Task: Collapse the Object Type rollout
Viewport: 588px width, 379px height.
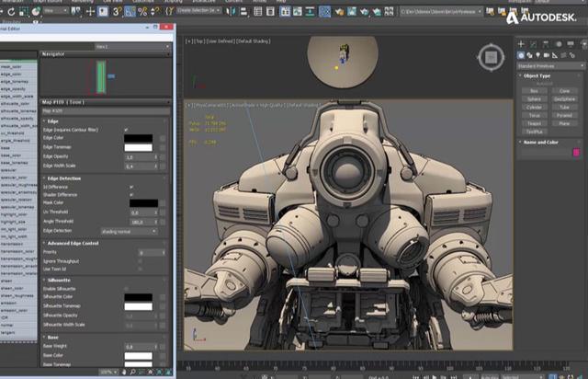Action: [x=535, y=76]
